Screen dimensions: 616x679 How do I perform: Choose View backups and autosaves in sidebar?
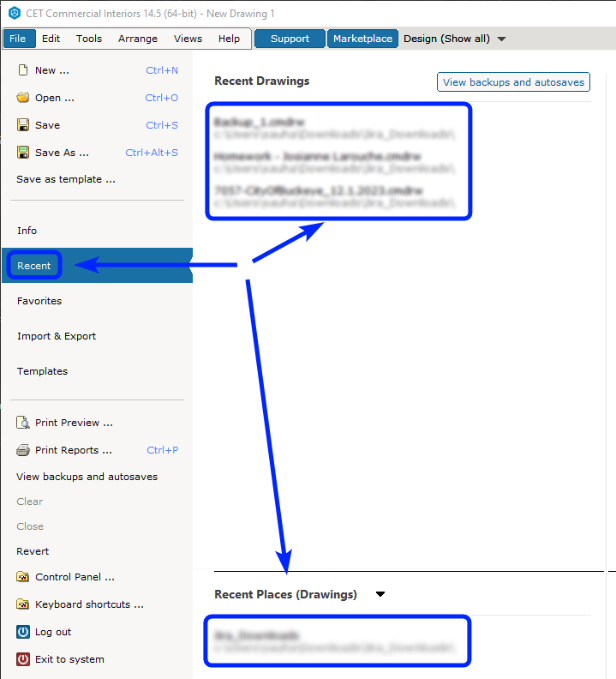tap(87, 477)
